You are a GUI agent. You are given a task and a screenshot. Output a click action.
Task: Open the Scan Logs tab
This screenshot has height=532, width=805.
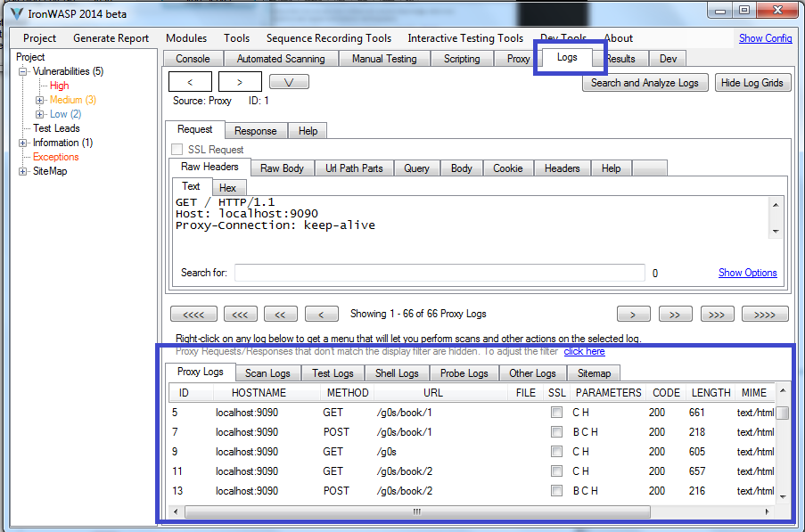click(267, 373)
